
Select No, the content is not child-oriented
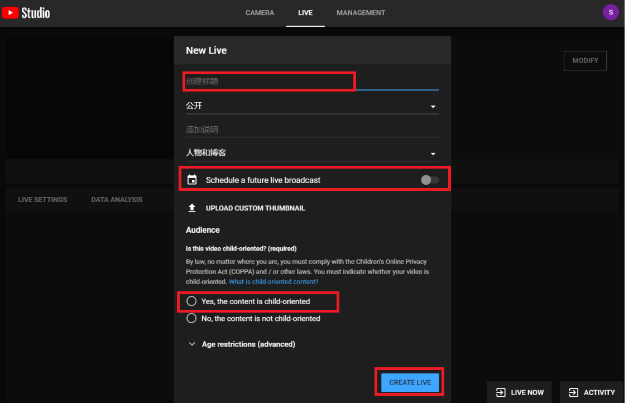(191, 318)
